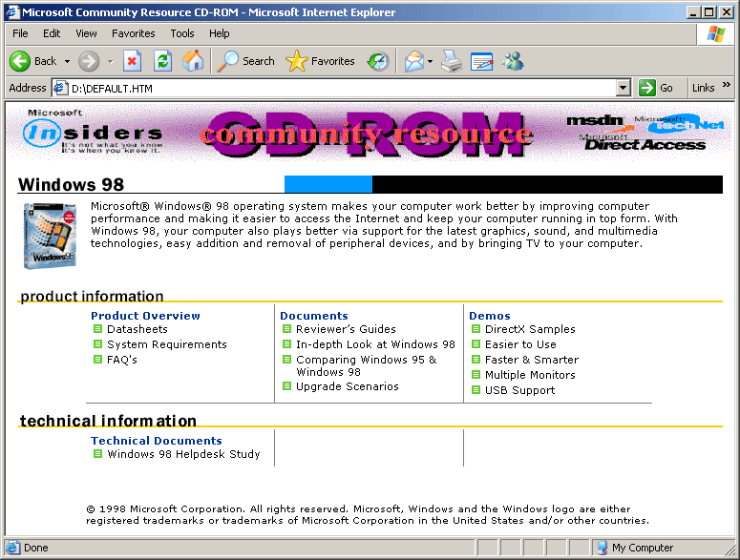The height and width of the screenshot is (560, 740).
Task: Open the Upgrade Scenarios link
Action: click(348, 386)
